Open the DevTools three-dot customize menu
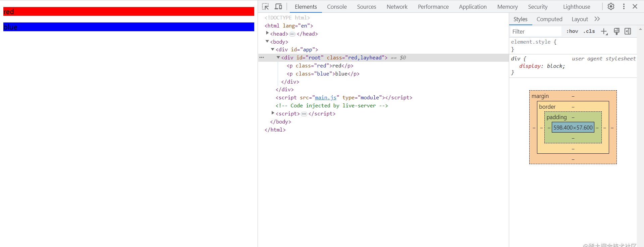This screenshot has height=247, width=644. (624, 7)
